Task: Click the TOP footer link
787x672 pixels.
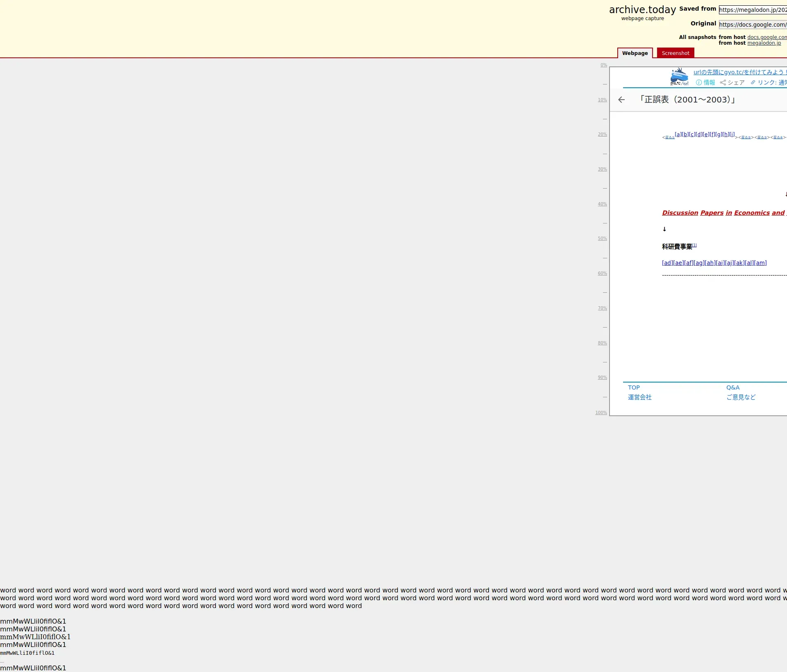Action: [634, 387]
